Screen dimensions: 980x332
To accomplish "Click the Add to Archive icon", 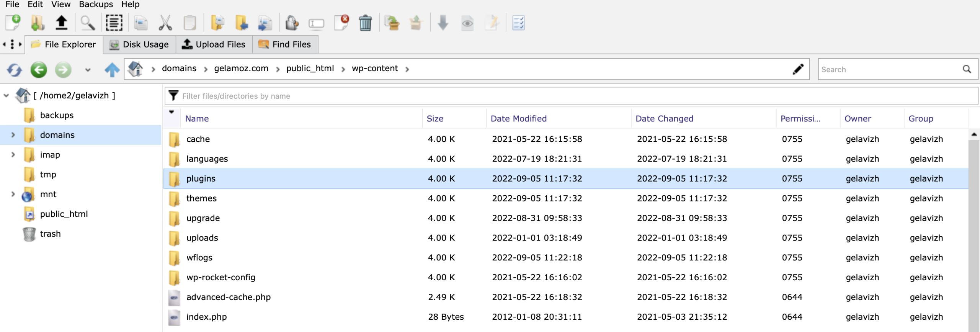I will (392, 23).
